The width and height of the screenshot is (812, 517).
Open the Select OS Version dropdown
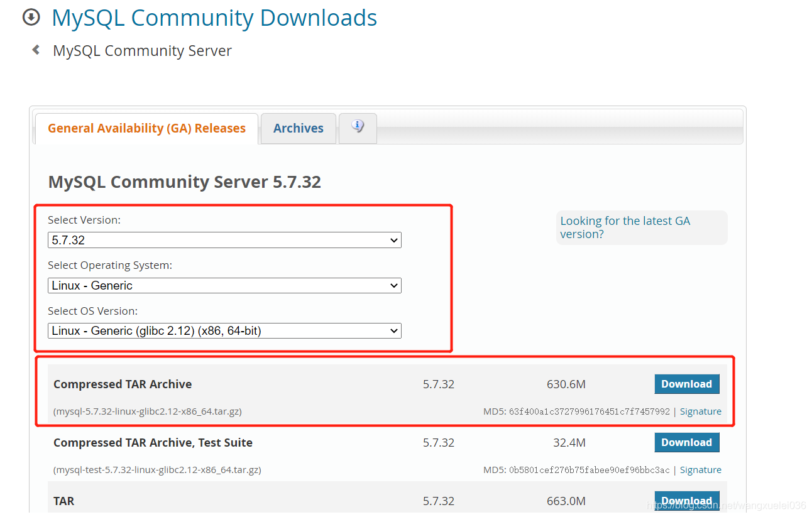(224, 330)
